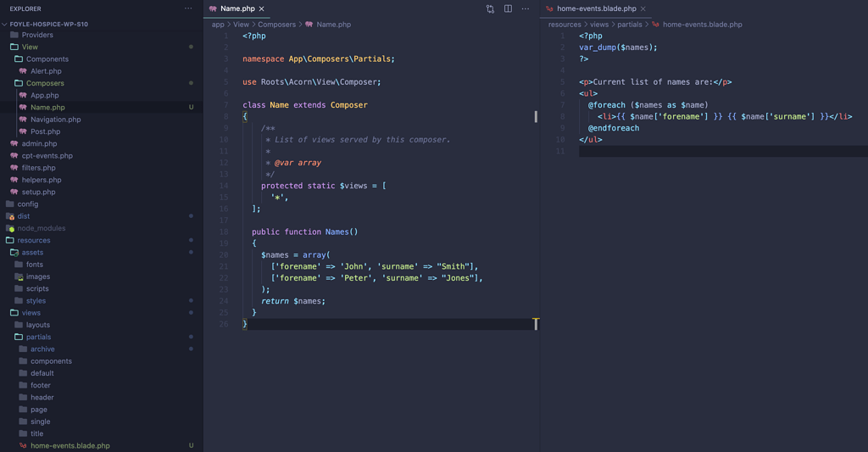Collapse the FOYLE-HOSPICE-WP-S10 root folder

pos(5,24)
